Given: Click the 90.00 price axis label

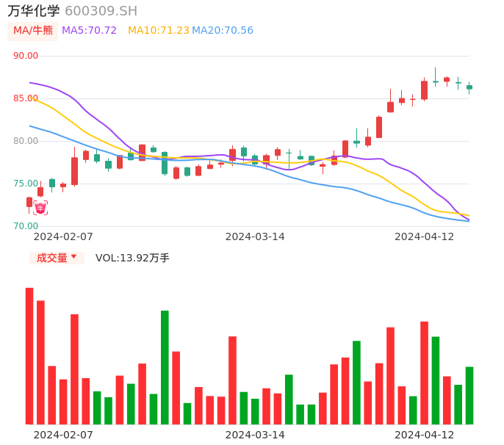Looking at the screenshot, I should pos(26,56).
